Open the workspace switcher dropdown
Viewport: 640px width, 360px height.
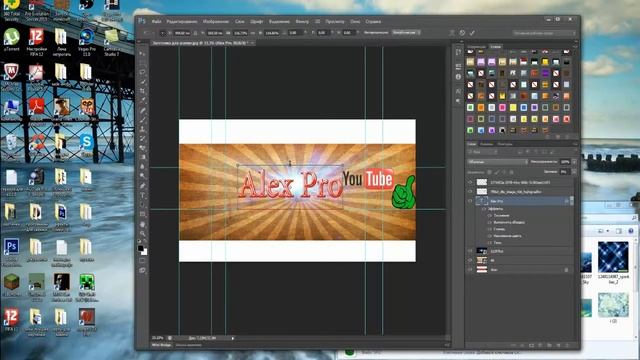coord(544,33)
